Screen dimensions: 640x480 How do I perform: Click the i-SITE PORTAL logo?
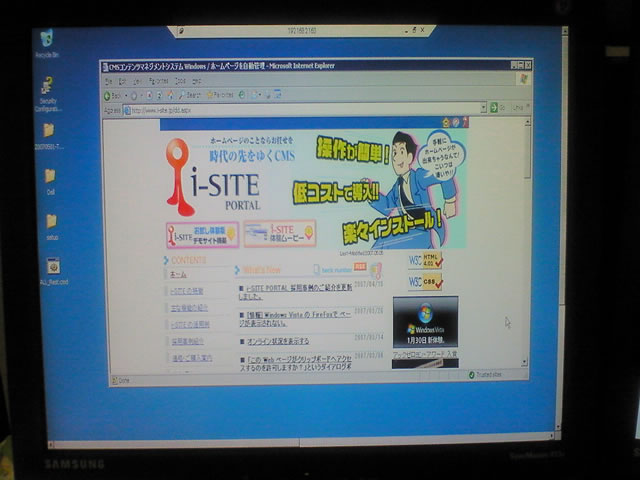point(213,177)
